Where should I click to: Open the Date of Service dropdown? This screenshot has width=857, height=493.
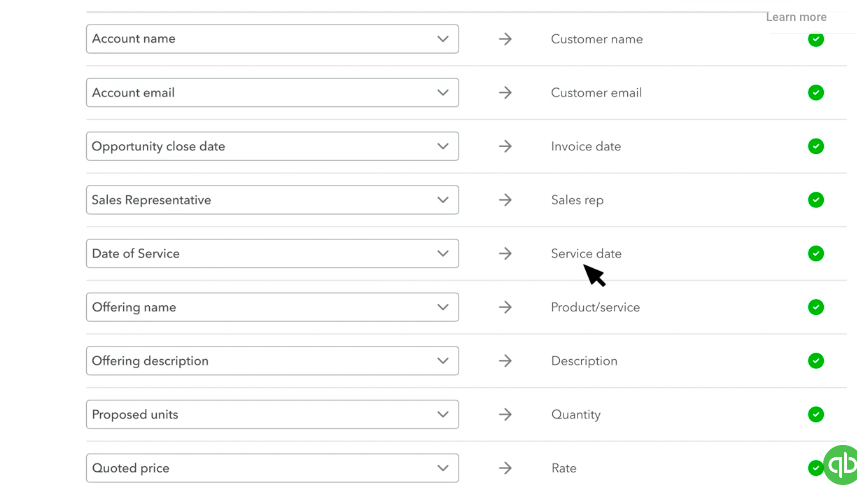tap(272, 254)
